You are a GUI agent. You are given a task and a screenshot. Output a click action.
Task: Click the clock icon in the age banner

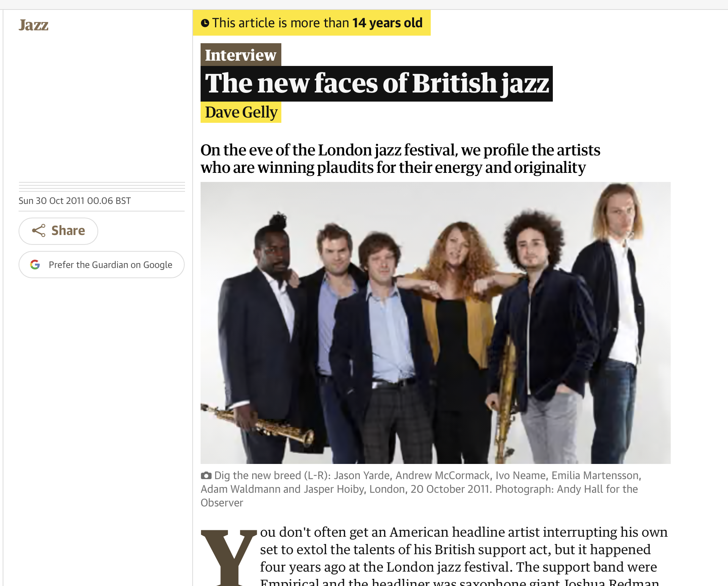coord(205,23)
